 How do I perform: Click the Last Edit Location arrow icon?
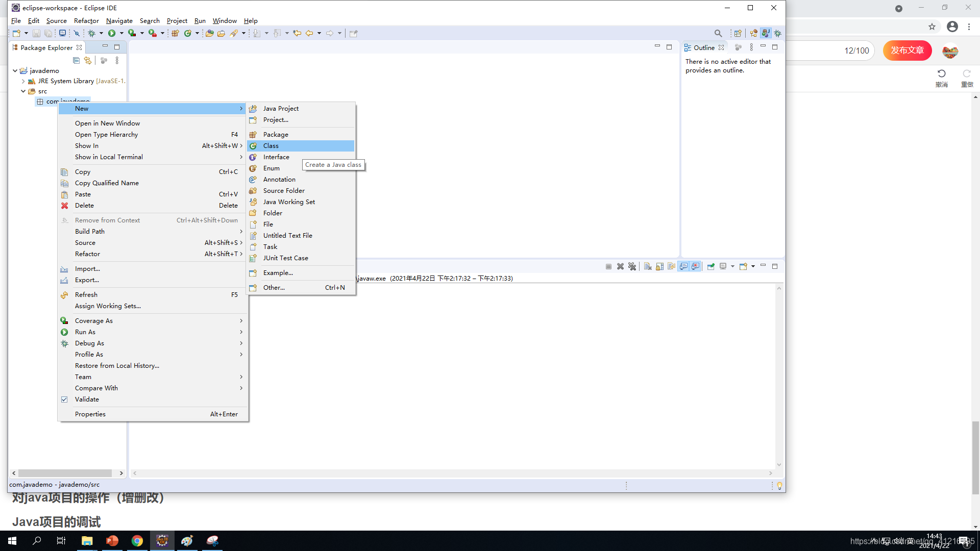297,33
